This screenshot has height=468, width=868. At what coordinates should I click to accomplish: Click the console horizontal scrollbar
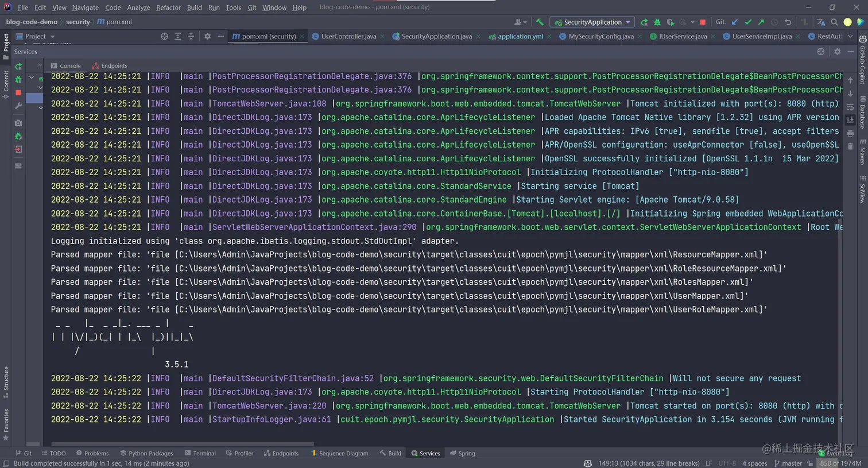183,444
